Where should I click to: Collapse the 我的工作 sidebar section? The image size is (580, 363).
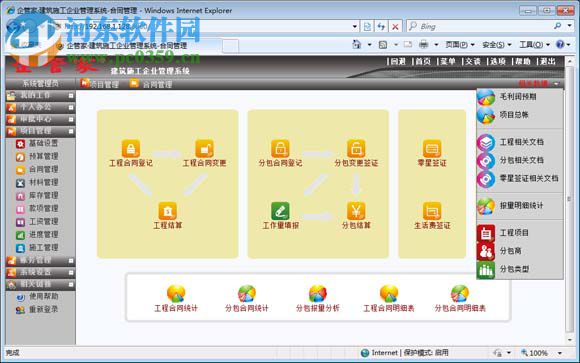click(x=71, y=96)
